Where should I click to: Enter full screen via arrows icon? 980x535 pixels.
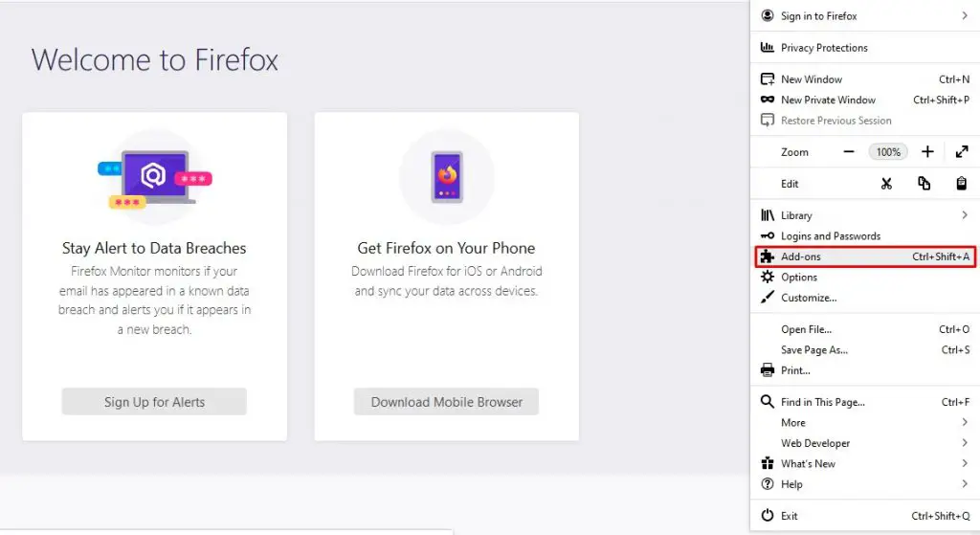point(962,152)
